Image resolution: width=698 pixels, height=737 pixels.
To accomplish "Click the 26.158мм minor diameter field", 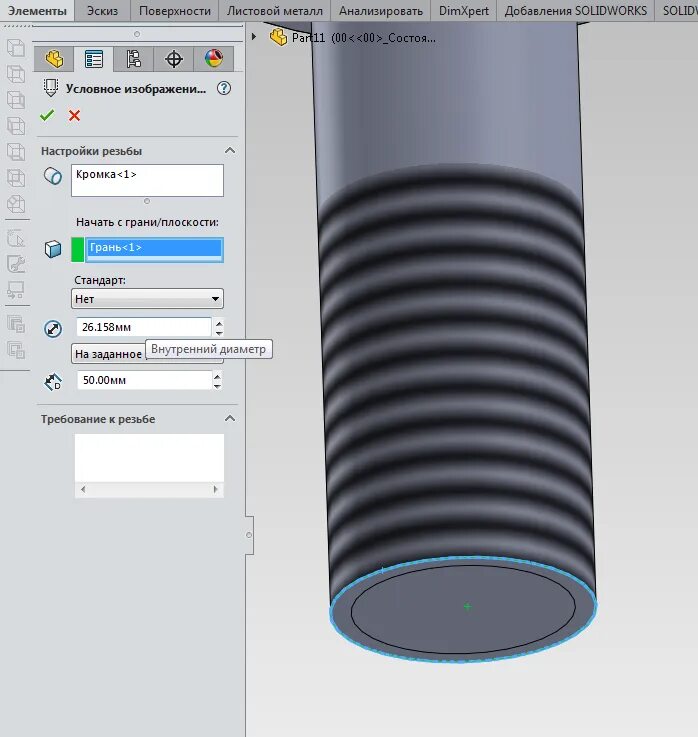I will pos(144,327).
